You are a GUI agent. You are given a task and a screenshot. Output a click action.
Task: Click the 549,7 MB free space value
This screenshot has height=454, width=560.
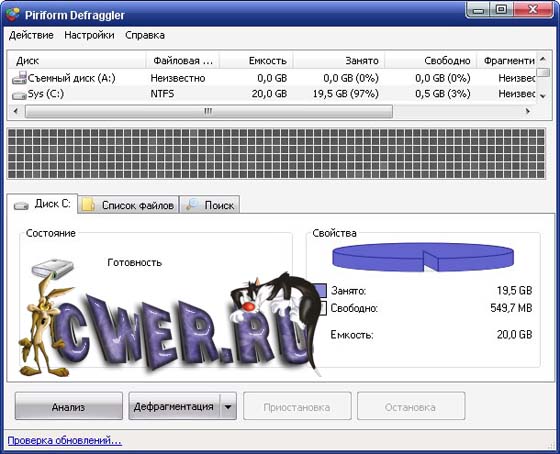pos(511,308)
